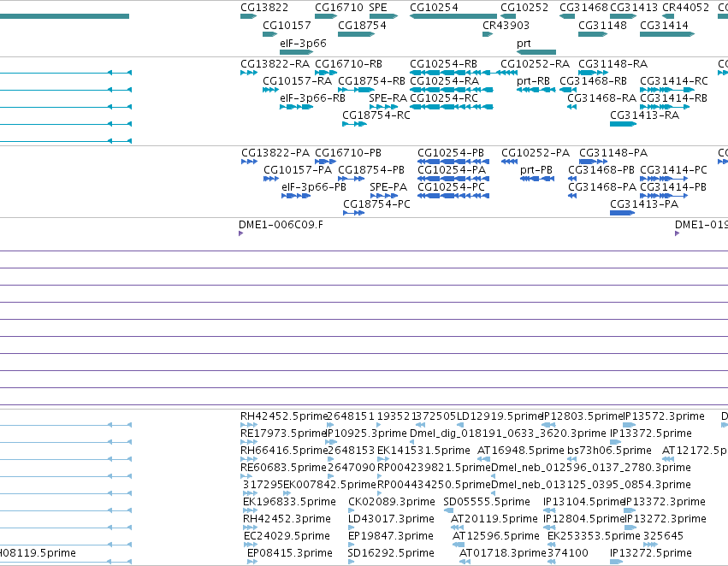
Task: Select protein SPE-PA
Action: [388, 187]
